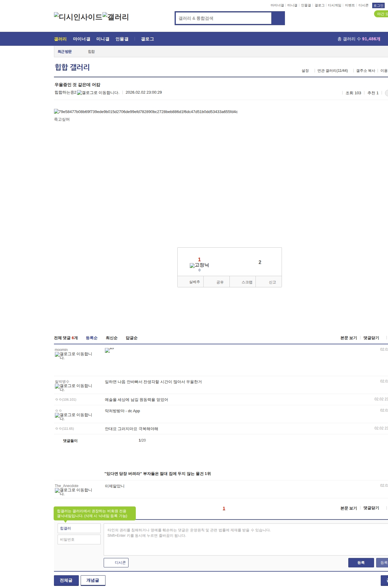Image resolution: width=388 pixels, height=588 pixels.
Task: Expand 연관 갤러리(11/44) list
Action: [x=333, y=71]
